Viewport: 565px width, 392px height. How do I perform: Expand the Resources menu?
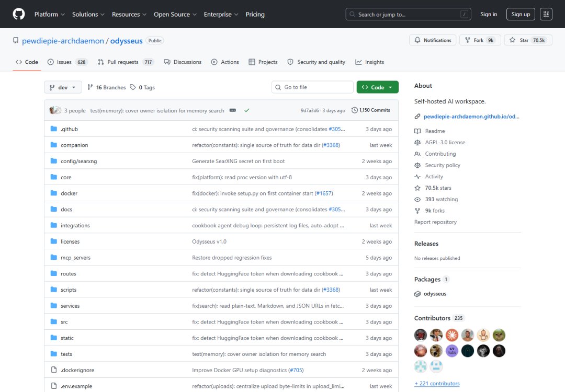click(x=129, y=15)
